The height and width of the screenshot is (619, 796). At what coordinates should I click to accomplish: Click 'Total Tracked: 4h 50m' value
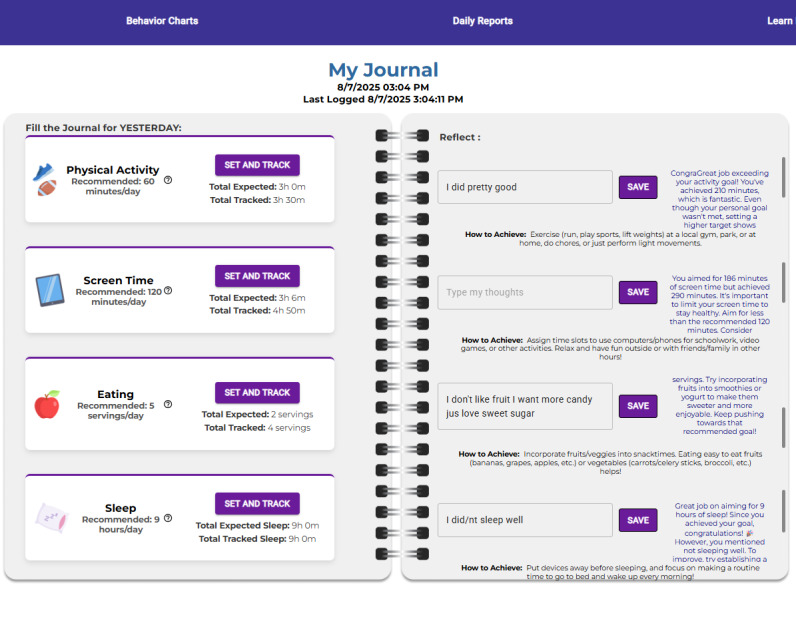257,310
